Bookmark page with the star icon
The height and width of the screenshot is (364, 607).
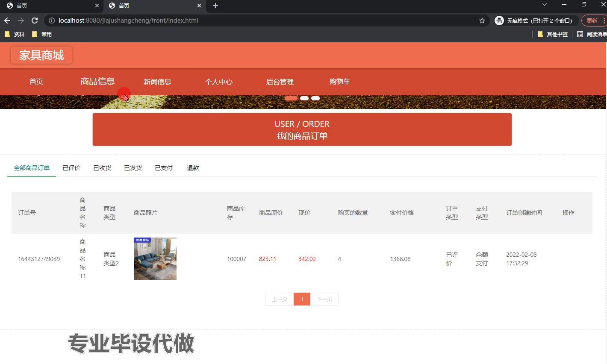(x=482, y=21)
